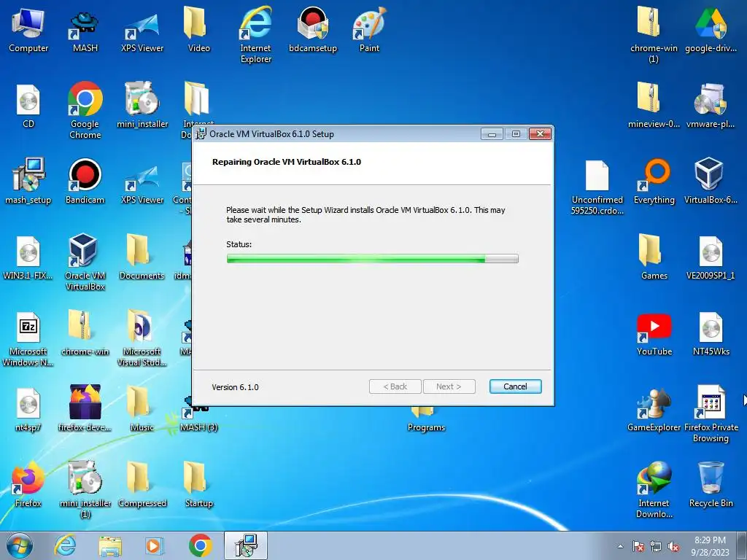Open Google Chrome from taskbar
Screen dimensions: 747x560
(x=200, y=545)
